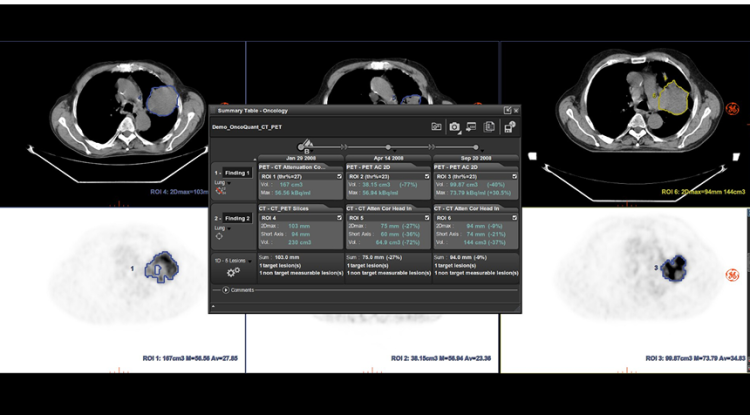Select the Sep 20 2008 timeline point
750x415 pixels.
point(475,147)
